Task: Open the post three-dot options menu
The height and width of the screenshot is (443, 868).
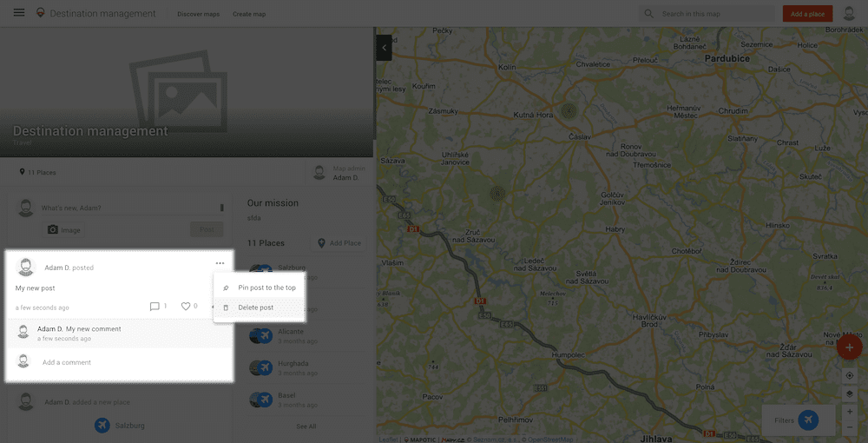Action: point(220,263)
